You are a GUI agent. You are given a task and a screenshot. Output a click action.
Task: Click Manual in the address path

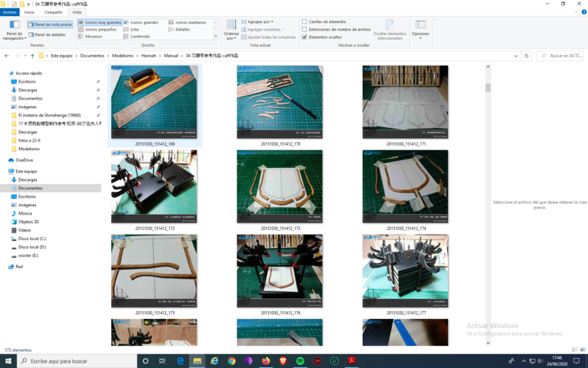point(171,55)
